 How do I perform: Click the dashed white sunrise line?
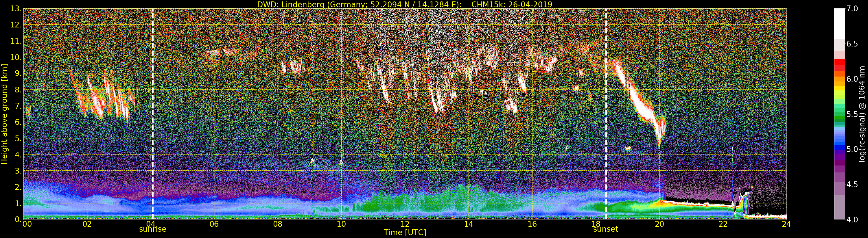(x=152, y=114)
